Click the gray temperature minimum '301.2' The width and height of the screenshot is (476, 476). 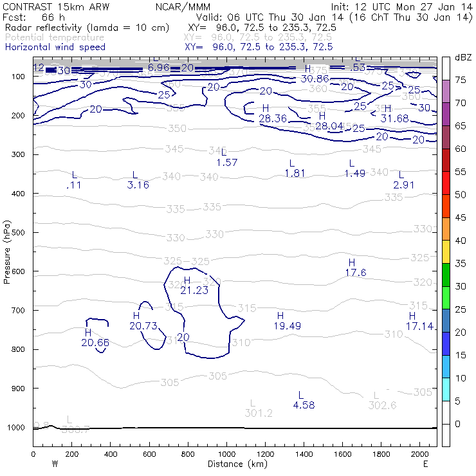point(259,413)
